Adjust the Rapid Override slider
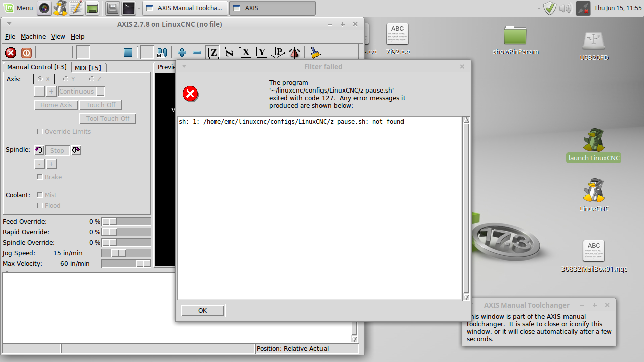The image size is (644, 362). pyautogui.click(x=126, y=232)
